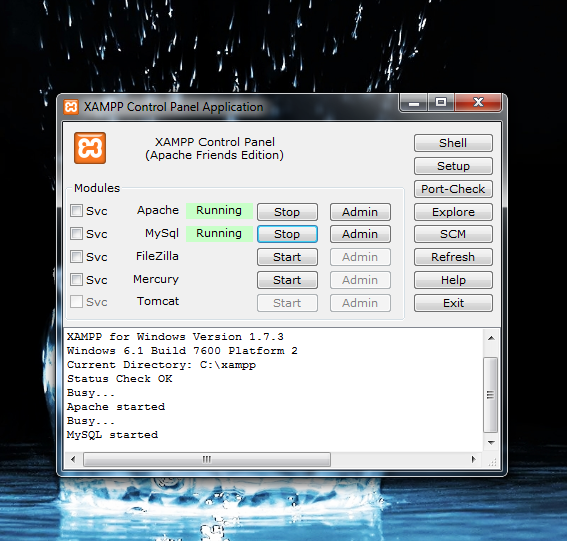Screen dimensions: 567x541
Task: Open the Help button
Action: 453,280
